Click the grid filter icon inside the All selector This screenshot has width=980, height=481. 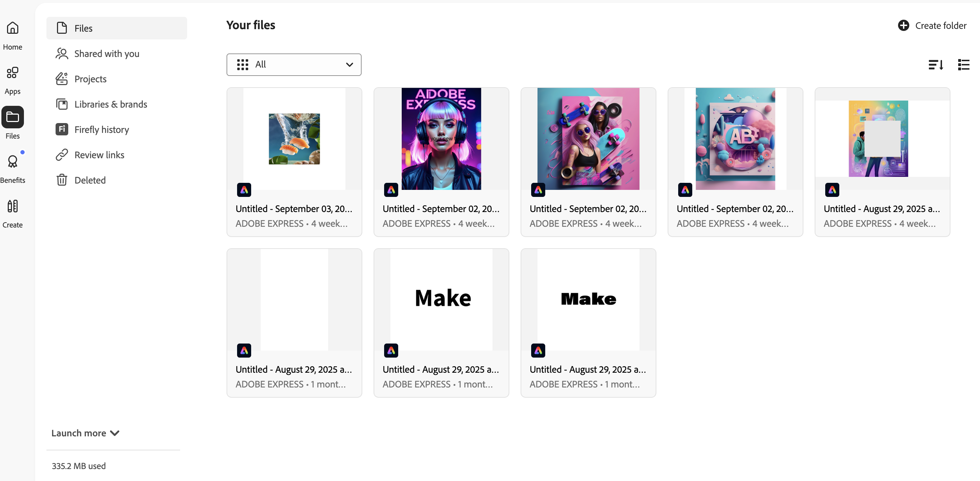pos(242,65)
